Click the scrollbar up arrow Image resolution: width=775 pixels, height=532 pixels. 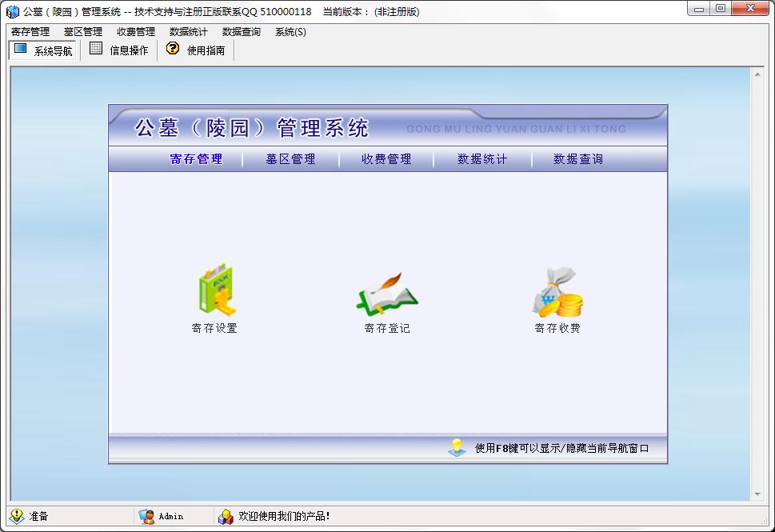click(x=757, y=74)
